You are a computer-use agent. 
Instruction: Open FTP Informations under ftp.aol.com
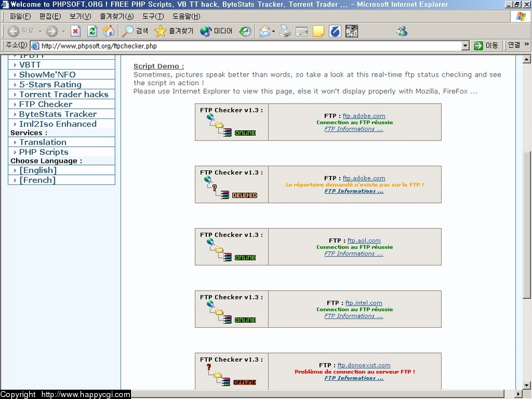click(x=354, y=254)
